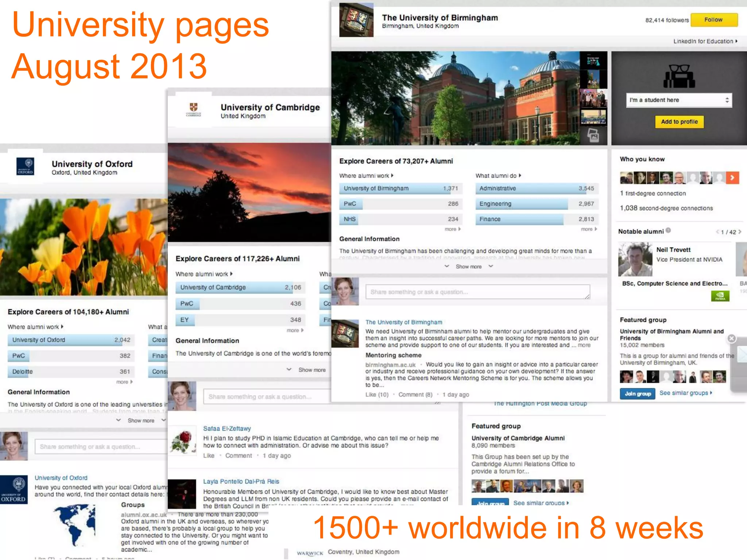Select the group photo thumbnail on Birmingham banner

(593, 98)
